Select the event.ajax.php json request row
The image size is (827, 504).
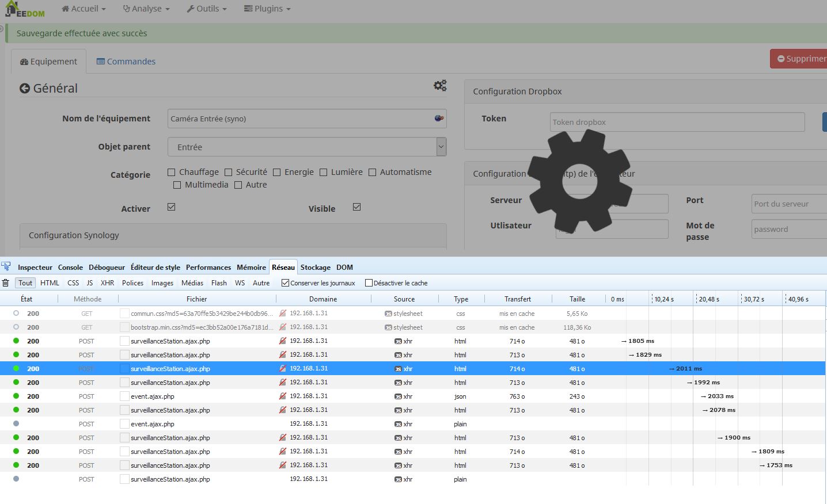[412, 396]
